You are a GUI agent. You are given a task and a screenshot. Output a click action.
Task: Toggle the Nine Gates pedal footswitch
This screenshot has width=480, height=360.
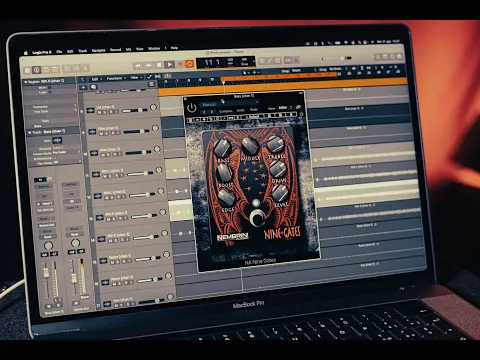pyautogui.click(x=257, y=218)
